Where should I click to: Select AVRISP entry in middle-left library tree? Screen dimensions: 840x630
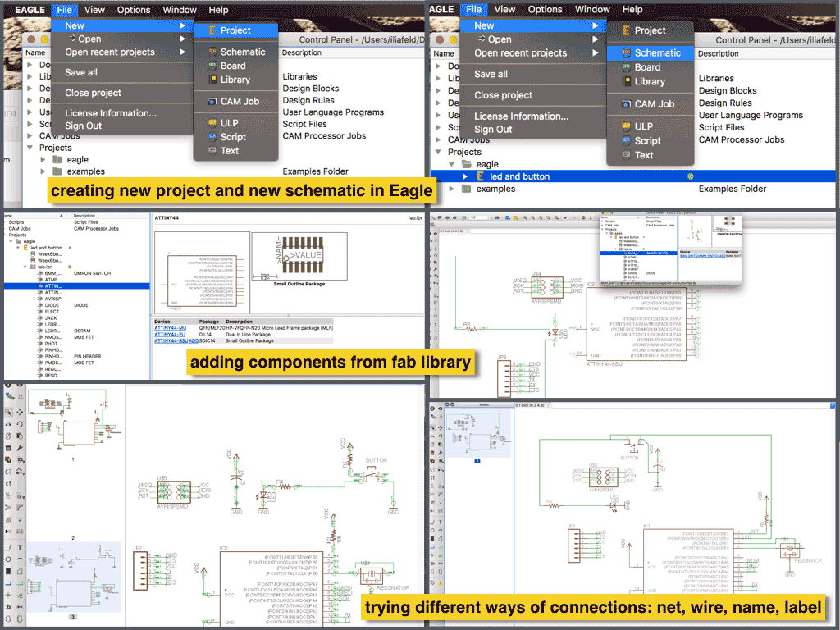pos(52,299)
